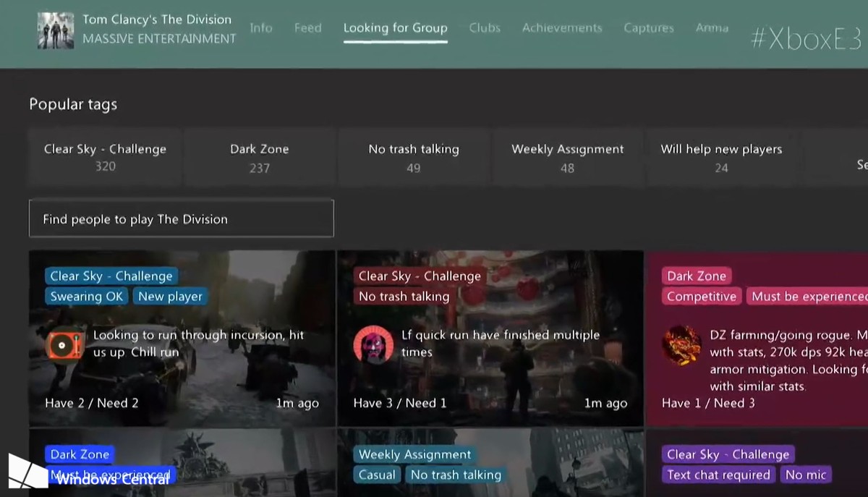Click the New player tag
This screenshot has height=497, width=868.
tap(171, 296)
